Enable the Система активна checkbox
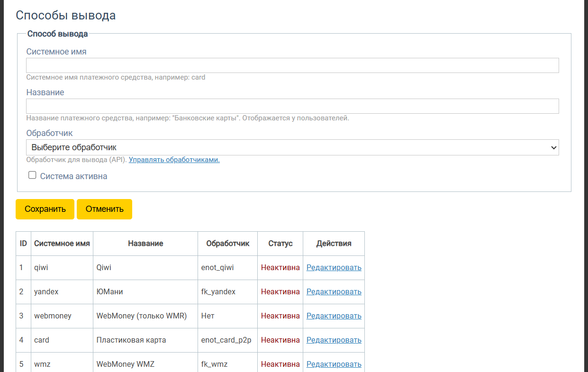 pyautogui.click(x=32, y=175)
